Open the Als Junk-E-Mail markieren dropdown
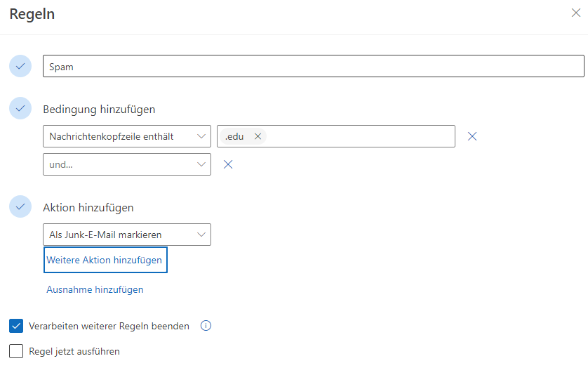Screen dimensions: 588x375 126,235
